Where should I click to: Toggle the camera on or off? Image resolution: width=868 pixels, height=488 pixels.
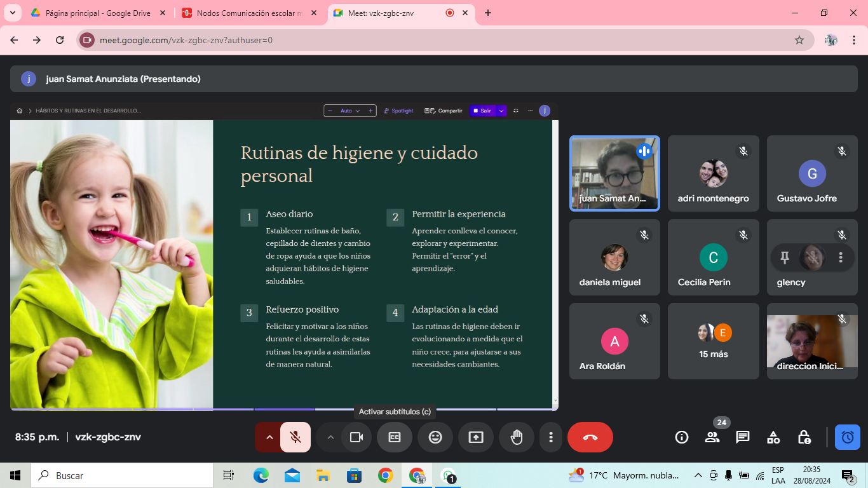pyautogui.click(x=356, y=437)
